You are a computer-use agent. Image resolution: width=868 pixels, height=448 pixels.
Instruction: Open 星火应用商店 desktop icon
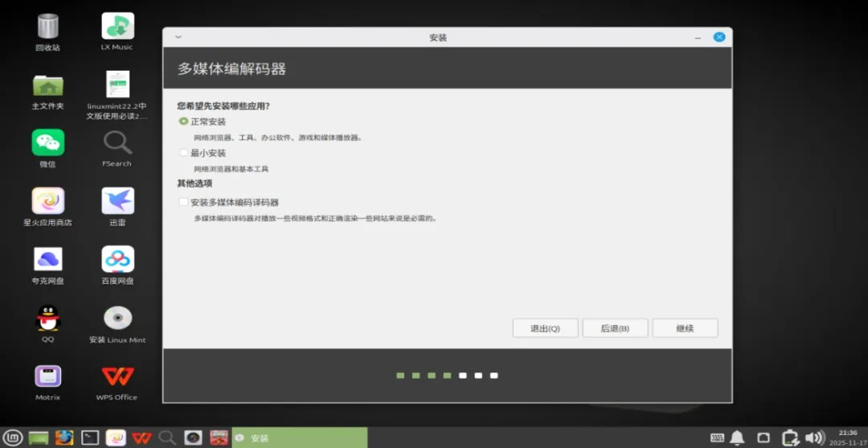point(47,200)
